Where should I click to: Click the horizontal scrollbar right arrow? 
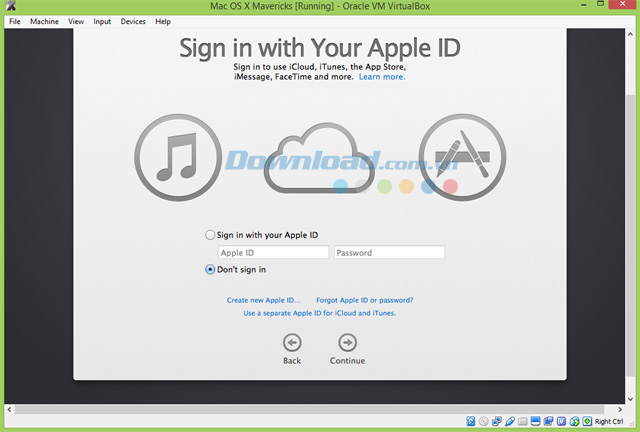click(620, 409)
